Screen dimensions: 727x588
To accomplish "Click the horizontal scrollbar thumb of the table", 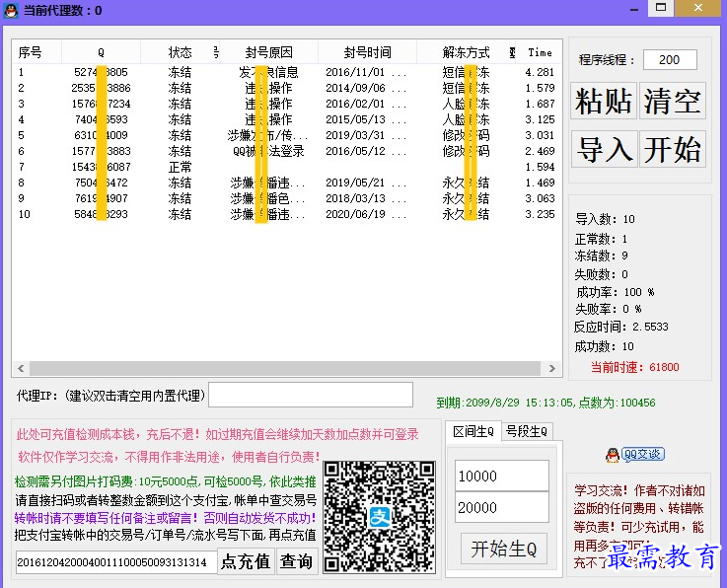I will coord(285,368).
